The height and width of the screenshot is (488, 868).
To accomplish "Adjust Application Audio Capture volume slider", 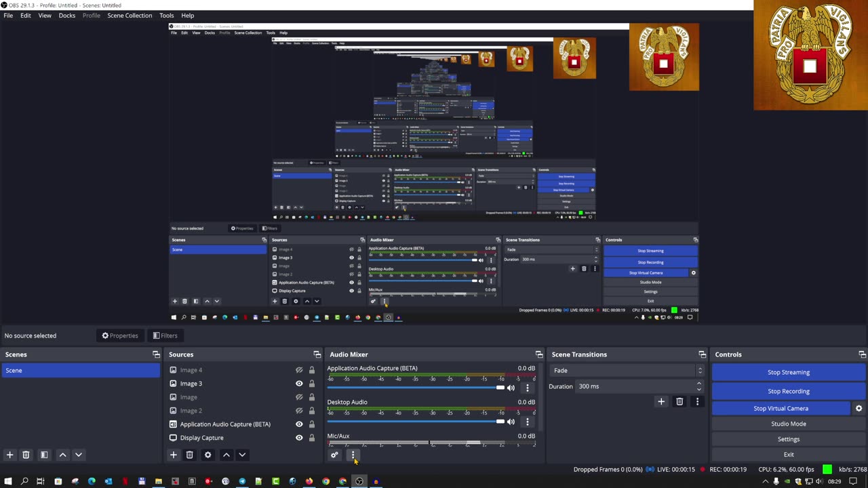I will pos(416,388).
